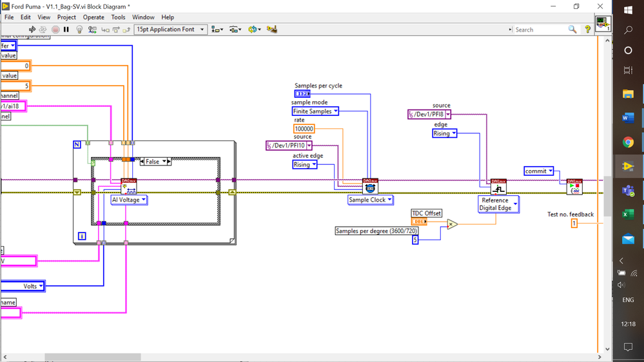644x362 pixels.
Task: Click the Run (broken arrow) button
Action: (x=32, y=30)
